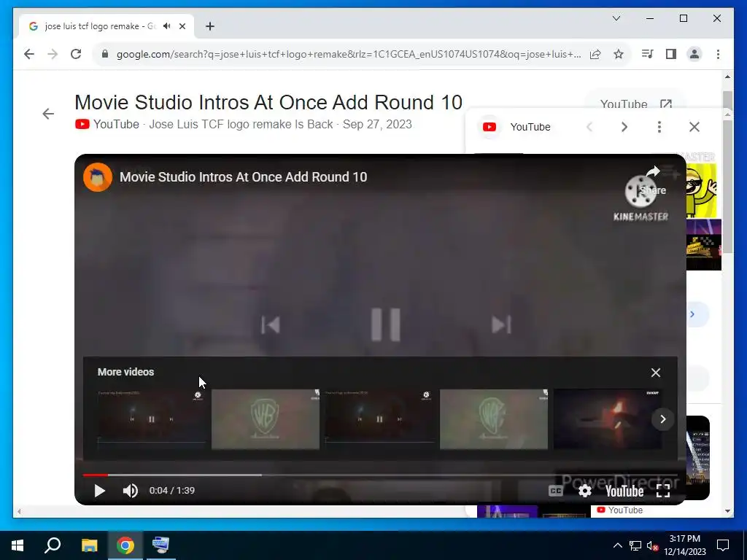Close the More videos overlay
The width and height of the screenshot is (747, 560).
(x=656, y=373)
